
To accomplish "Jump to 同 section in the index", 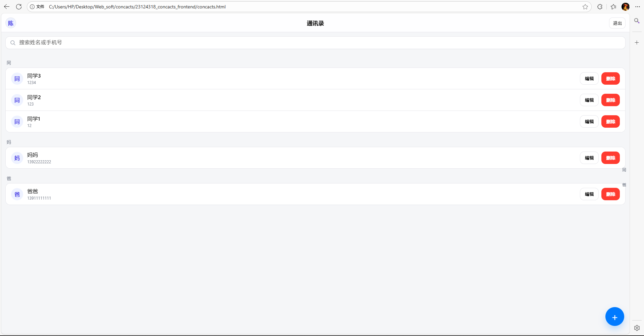I will click(624, 170).
